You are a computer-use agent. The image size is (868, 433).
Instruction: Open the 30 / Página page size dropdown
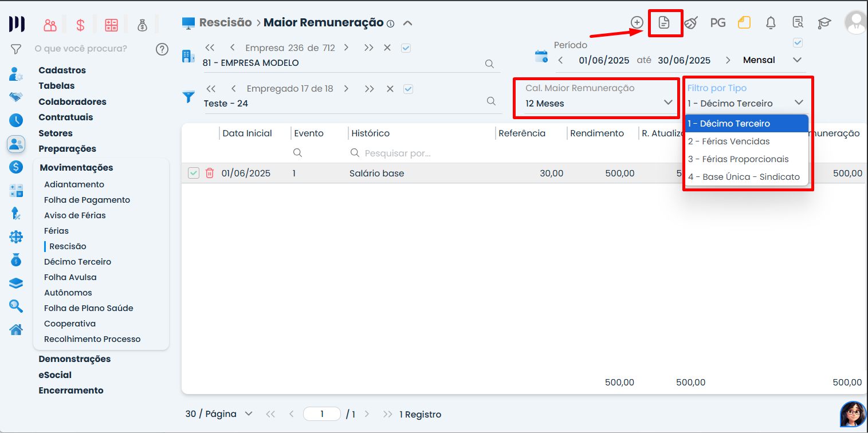pyautogui.click(x=219, y=414)
